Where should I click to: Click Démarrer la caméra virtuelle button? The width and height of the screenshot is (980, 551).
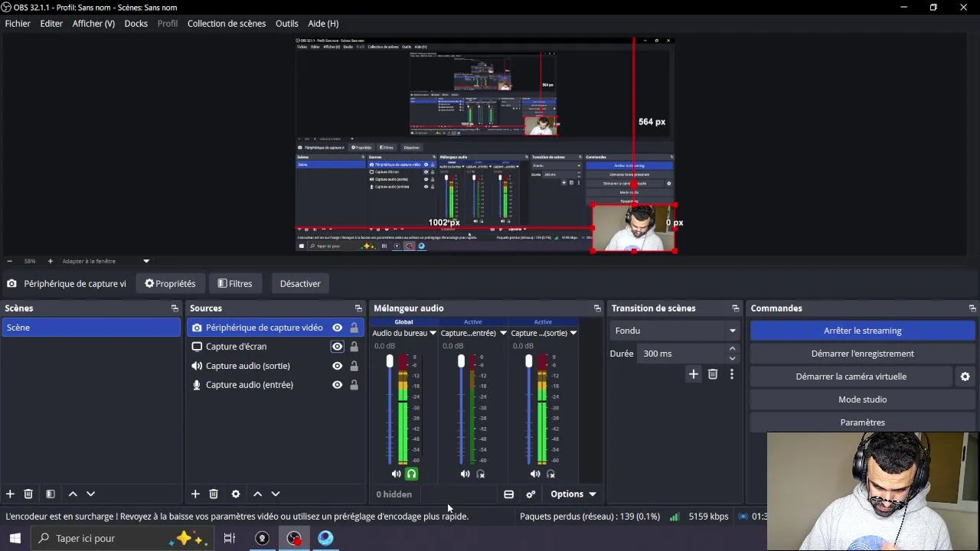[x=851, y=377]
